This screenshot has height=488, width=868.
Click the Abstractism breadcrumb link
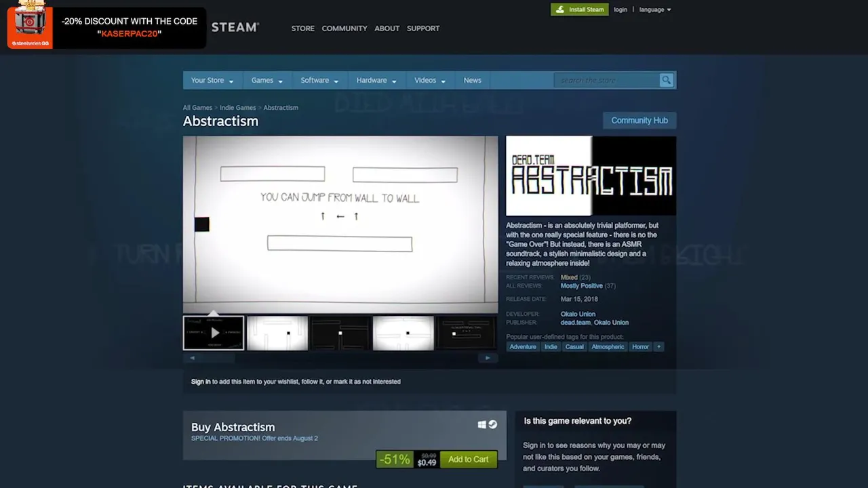(281, 108)
